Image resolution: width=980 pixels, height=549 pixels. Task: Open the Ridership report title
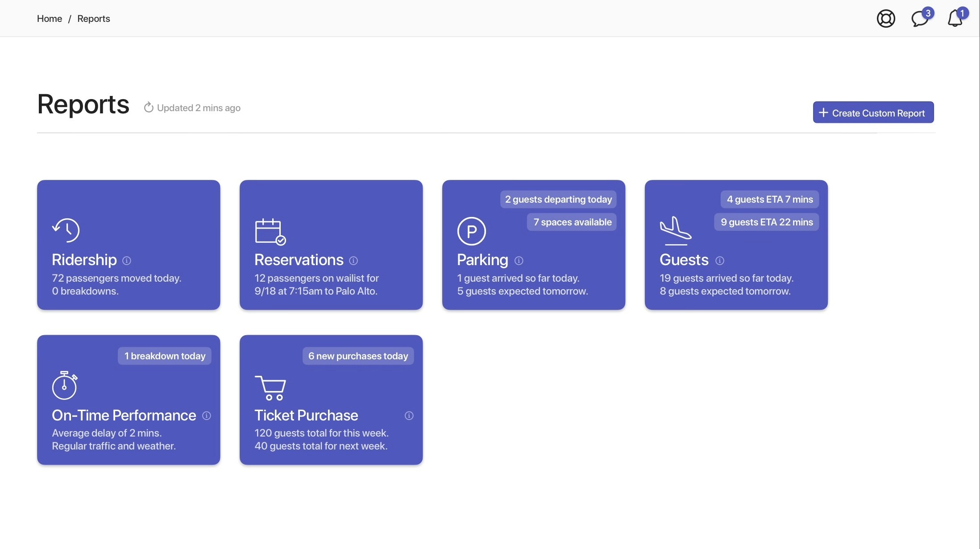[84, 260]
